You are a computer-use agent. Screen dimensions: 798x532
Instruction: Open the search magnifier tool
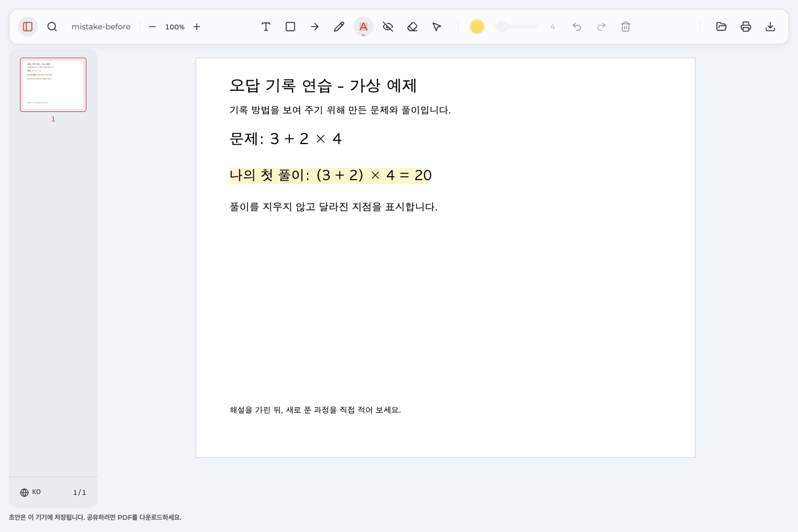tap(52, 27)
